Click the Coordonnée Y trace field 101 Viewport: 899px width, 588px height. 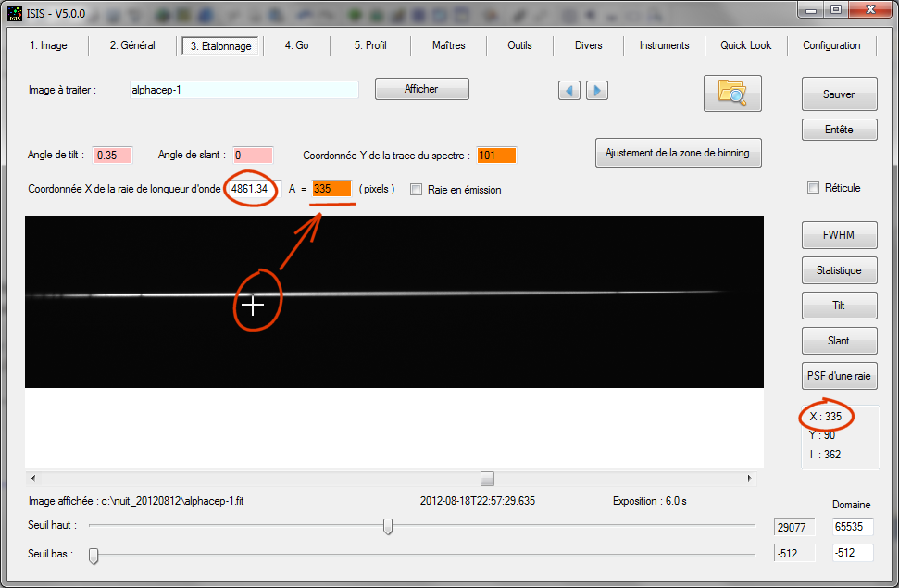[496, 155]
